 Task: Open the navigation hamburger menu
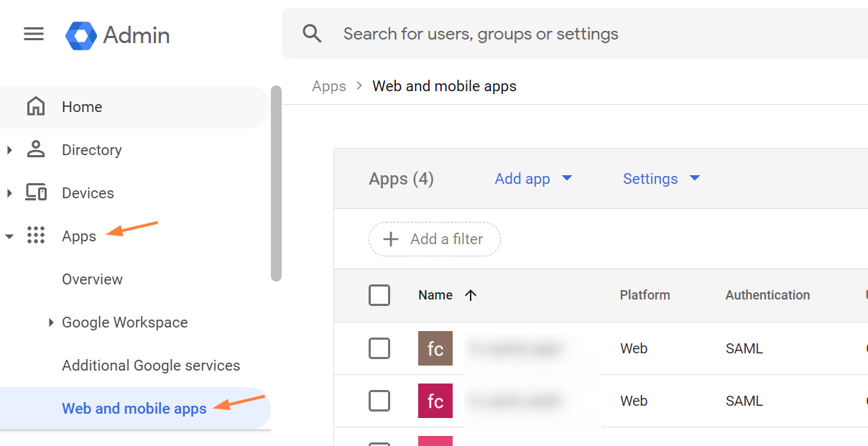click(x=33, y=34)
